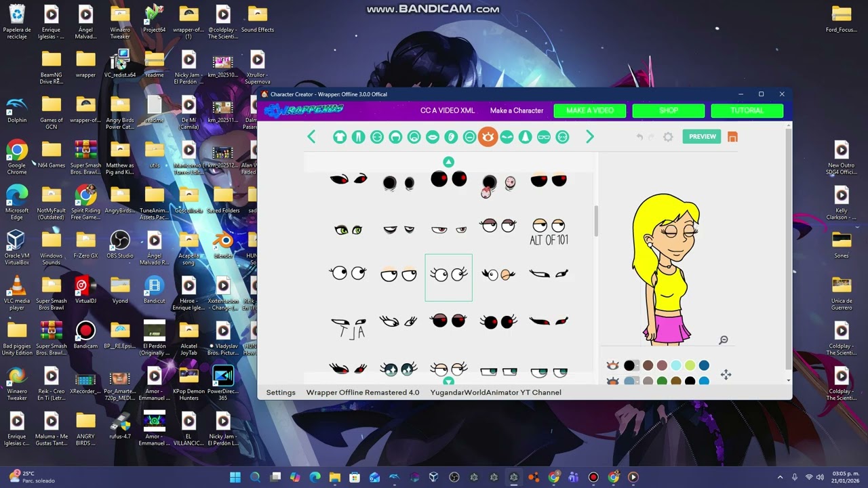Open the Bandicam desktop icon
The image size is (868, 488).
85,335
